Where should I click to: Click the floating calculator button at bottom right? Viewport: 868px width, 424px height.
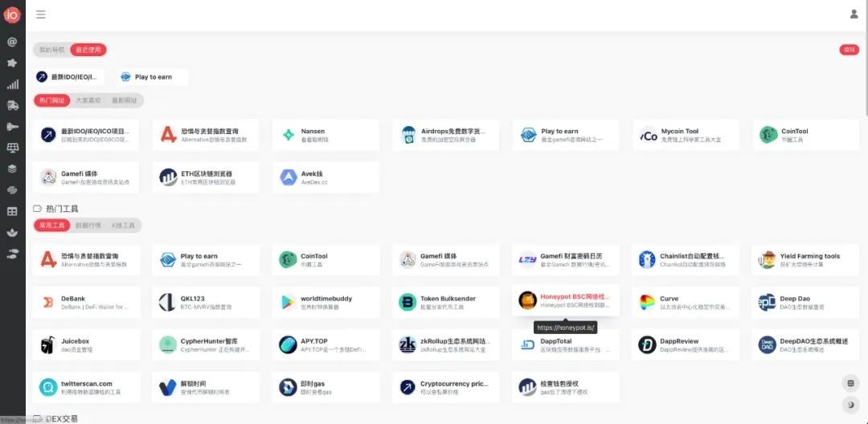pos(851,382)
